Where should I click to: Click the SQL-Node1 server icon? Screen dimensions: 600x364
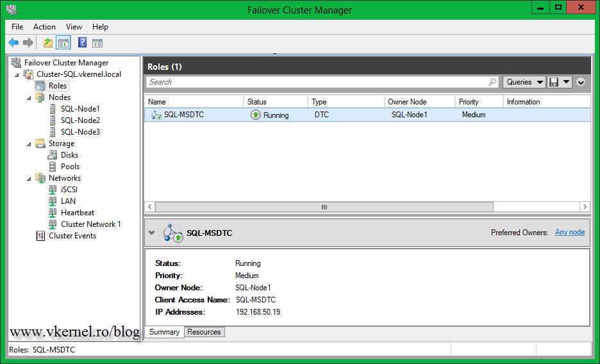pyautogui.click(x=53, y=108)
